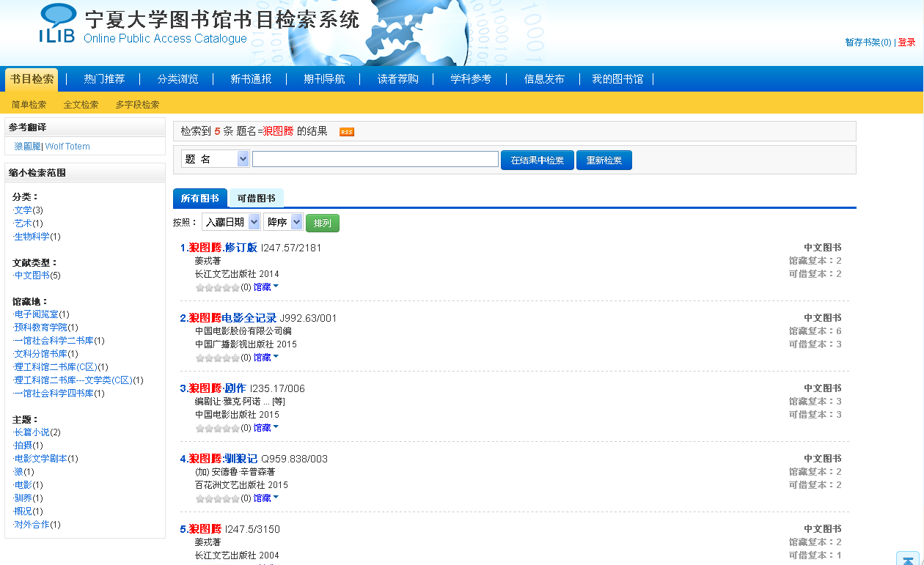Rate 狼图腾:驯狼记 with the star rating
The height and width of the screenshot is (565, 924).
pos(217,498)
